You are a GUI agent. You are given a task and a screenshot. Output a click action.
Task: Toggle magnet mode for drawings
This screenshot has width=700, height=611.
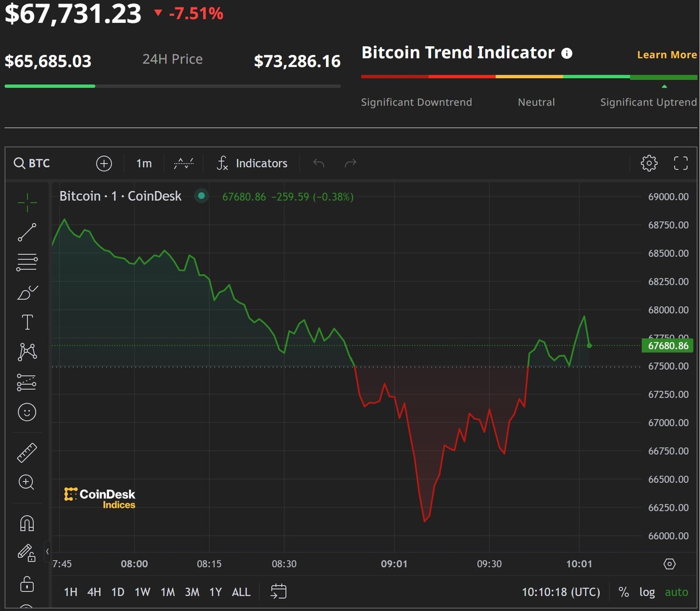coord(27,523)
